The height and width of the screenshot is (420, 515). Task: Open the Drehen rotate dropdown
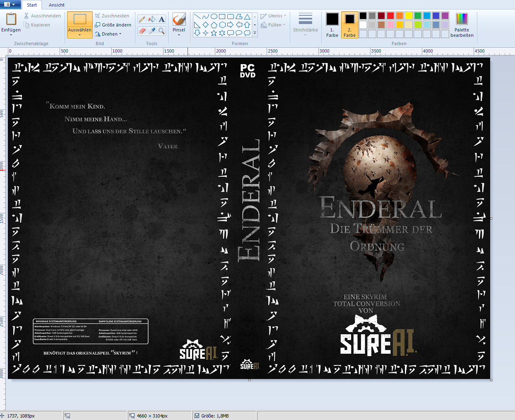tap(108, 34)
